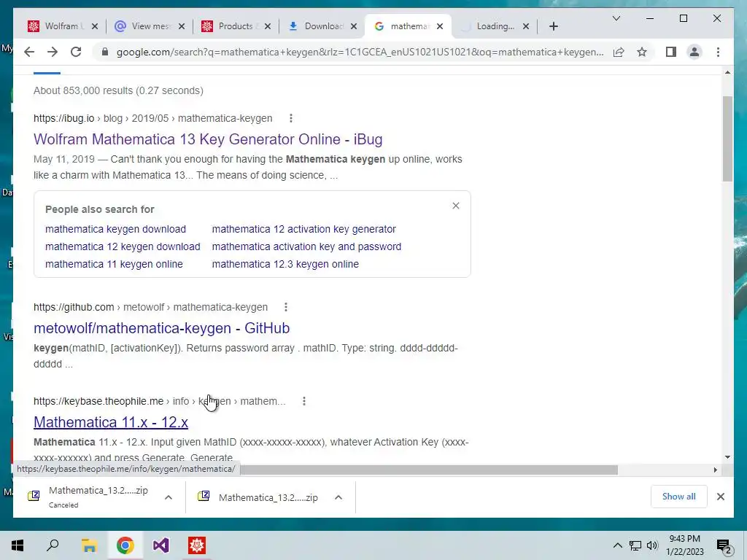Image resolution: width=747 pixels, height=560 pixels.
Task: Open Wolfram Mathematica from taskbar
Action: click(x=197, y=545)
